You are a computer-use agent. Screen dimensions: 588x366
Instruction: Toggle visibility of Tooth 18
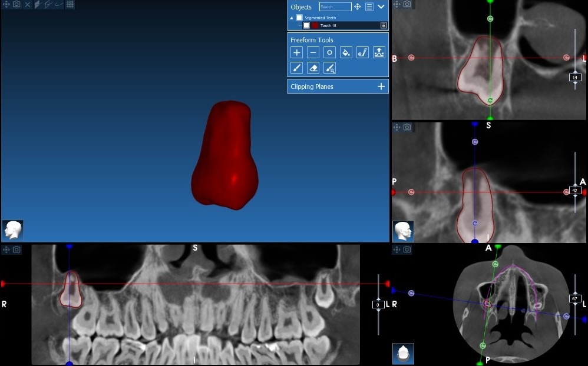pos(306,25)
